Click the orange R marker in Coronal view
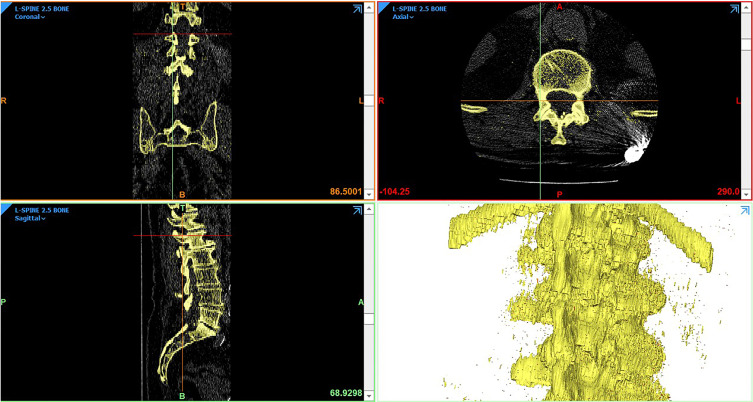753x402 pixels. (x=4, y=101)
